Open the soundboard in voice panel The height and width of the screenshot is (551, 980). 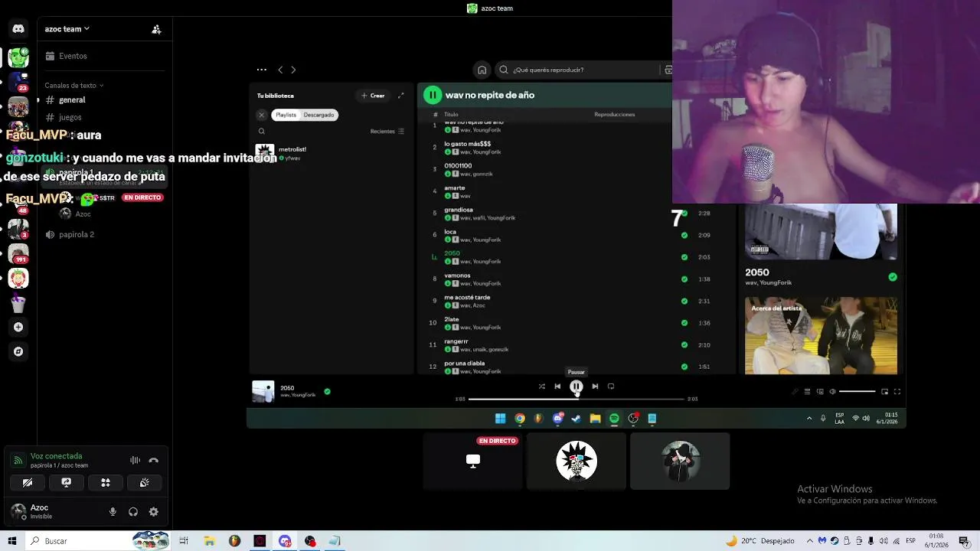tap(144, 482)
